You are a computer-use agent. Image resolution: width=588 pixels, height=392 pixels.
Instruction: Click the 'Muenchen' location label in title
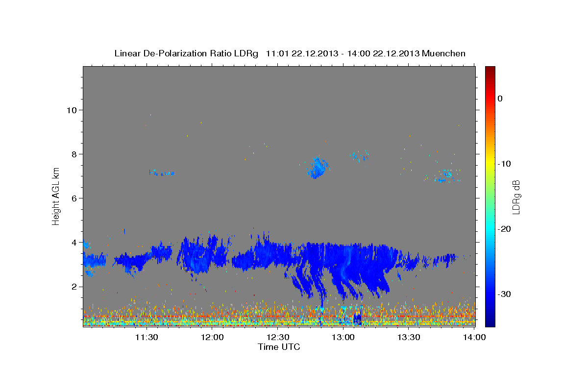tap(444, 53)
